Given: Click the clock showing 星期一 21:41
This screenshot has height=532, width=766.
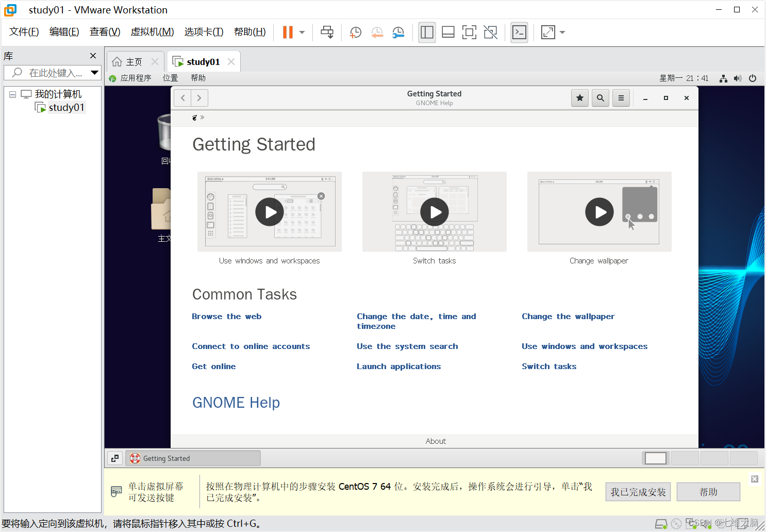Looking at the screenshot, I should click(x=684, y=78).
